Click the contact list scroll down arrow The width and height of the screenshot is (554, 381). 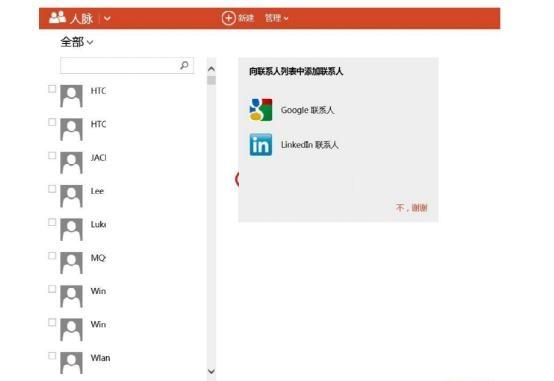[211, 371]
